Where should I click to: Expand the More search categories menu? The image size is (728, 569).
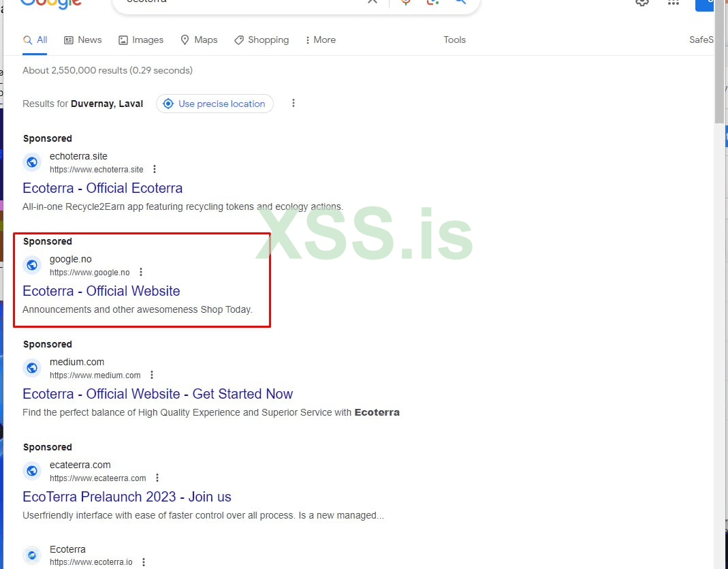coord(320,40)
